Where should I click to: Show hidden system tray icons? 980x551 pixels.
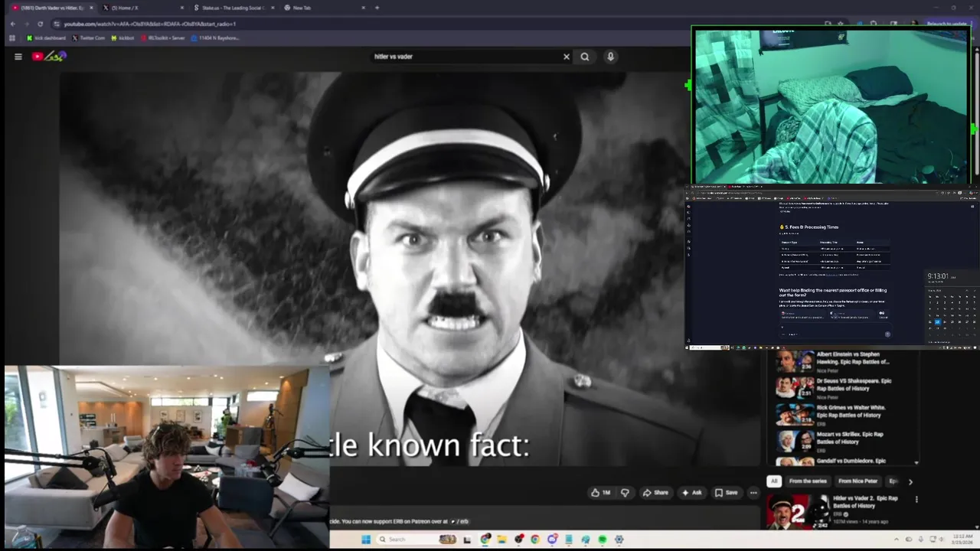897,540
